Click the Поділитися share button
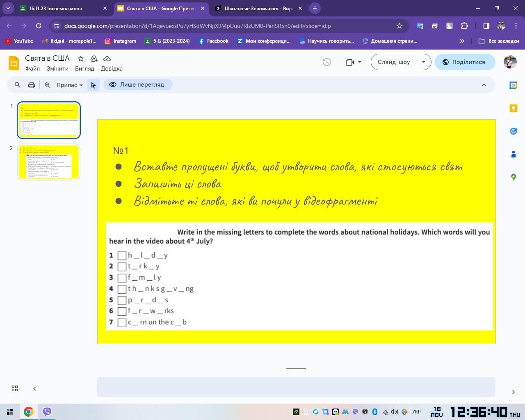This screenshot has height=420, width=525. pyautogui.click(x=465, y=62)
